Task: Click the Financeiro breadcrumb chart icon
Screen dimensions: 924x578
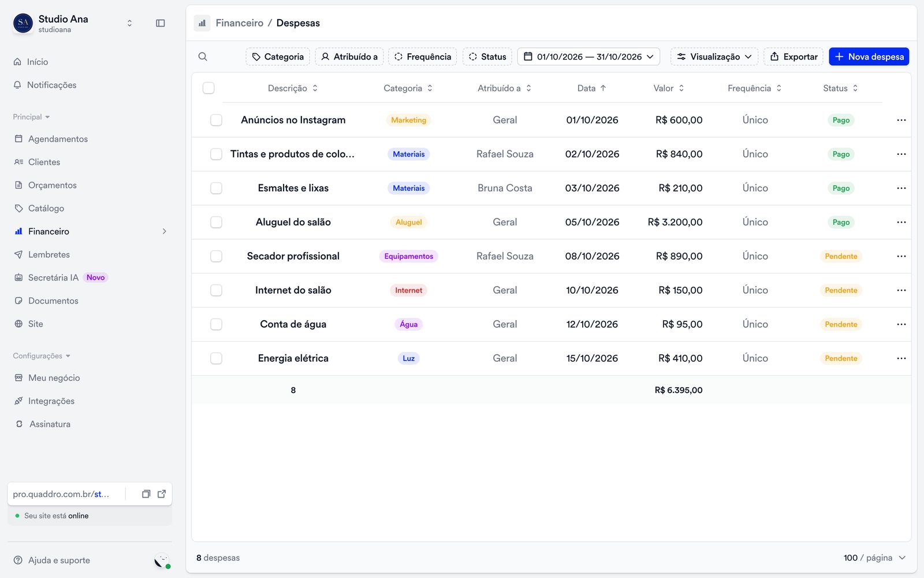Action: tap(202, 23)
